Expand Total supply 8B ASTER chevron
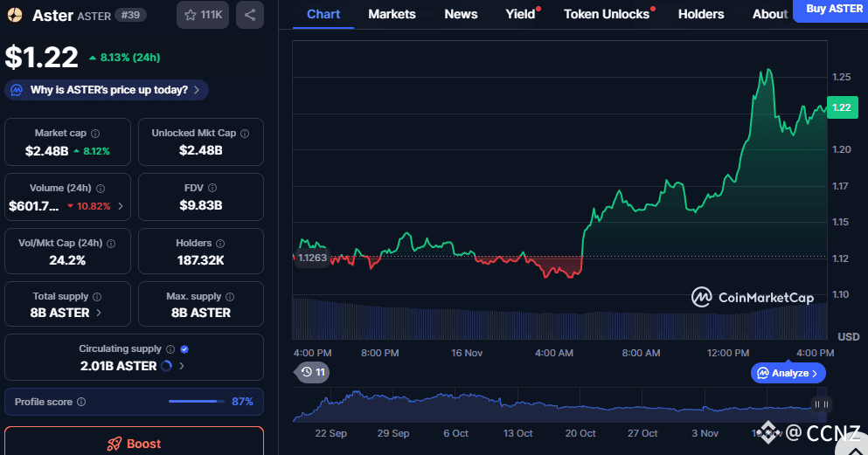Viewport: 868px width, 455px height. pos(98,313)
